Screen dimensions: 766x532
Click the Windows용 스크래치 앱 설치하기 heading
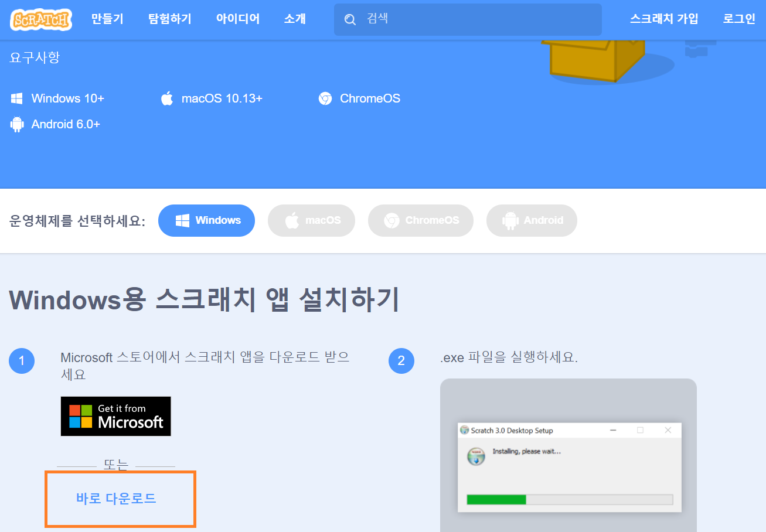205,299
